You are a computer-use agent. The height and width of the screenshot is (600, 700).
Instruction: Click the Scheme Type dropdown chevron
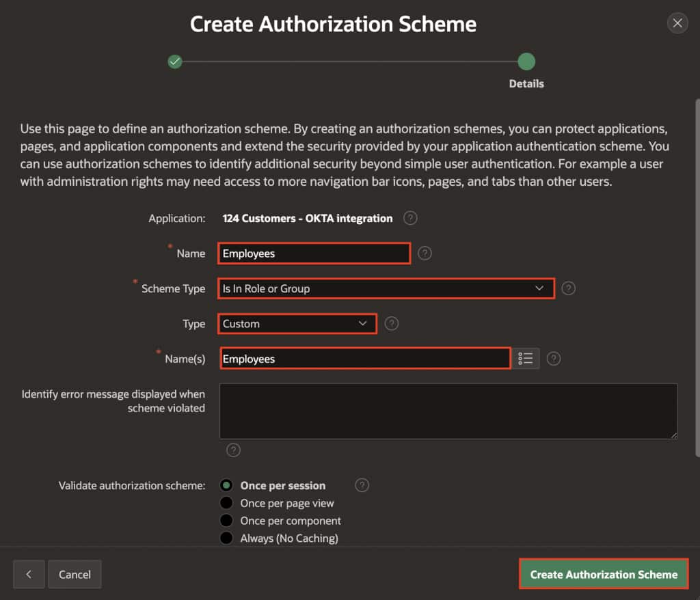[539, 288]
